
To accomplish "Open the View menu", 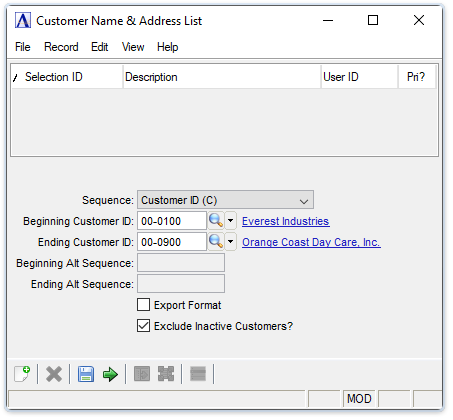I will point(133,47).
